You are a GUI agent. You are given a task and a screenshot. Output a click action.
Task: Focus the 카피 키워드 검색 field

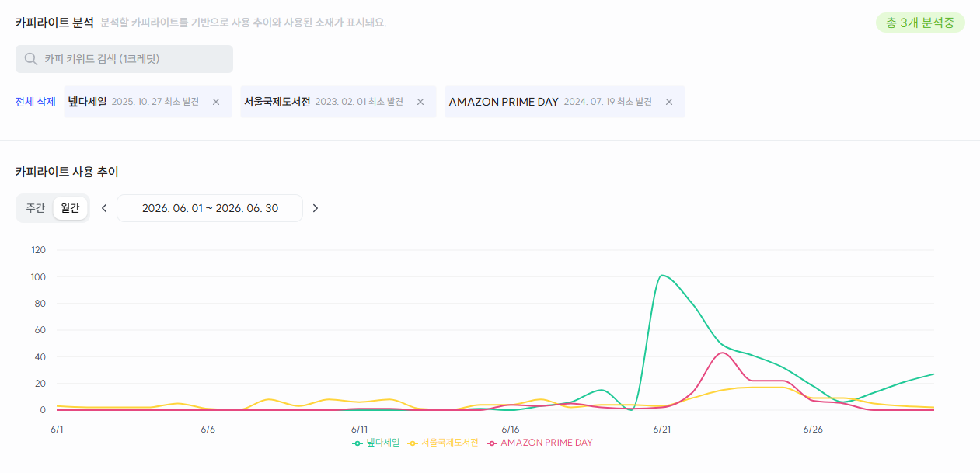tap(124, 59)
